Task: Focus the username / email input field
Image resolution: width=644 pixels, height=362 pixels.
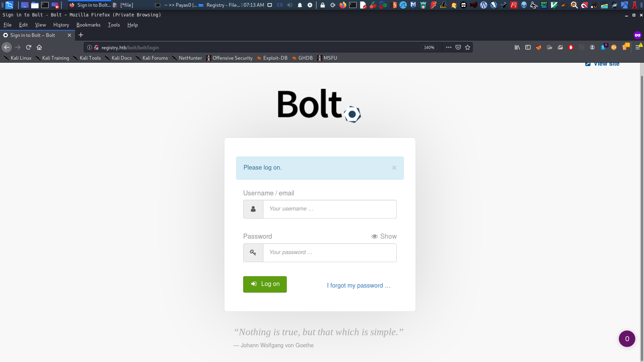Action: [x=330, y=209]
